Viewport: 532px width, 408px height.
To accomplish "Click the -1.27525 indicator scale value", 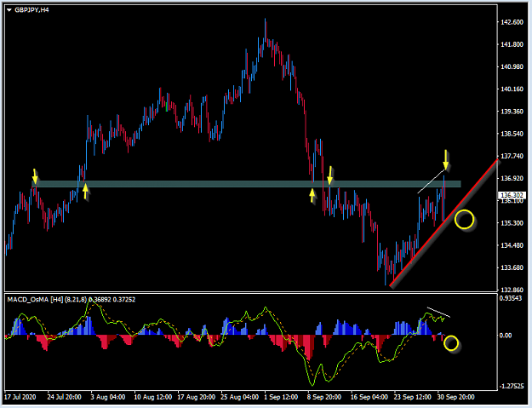I will tap(512, 386).
